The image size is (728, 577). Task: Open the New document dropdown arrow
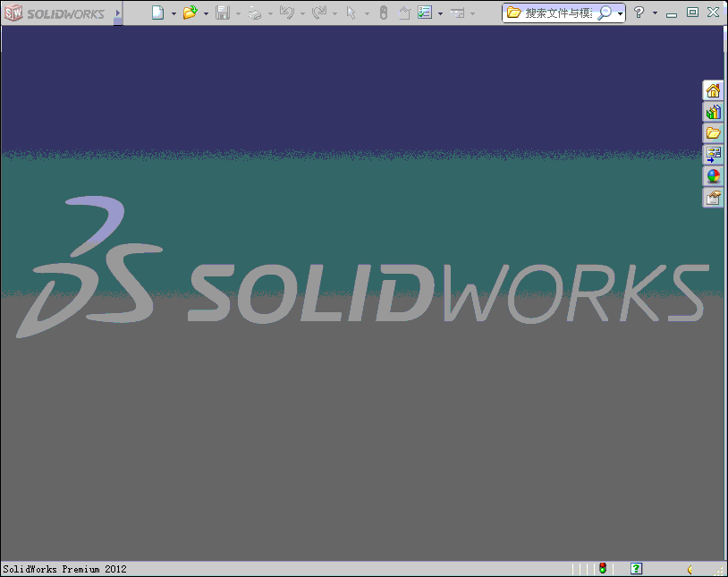(174, 13)
